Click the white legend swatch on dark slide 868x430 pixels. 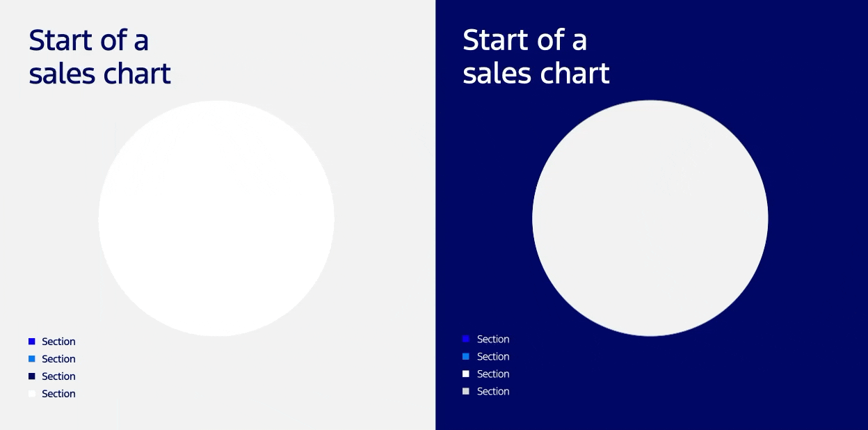(466, 374)
